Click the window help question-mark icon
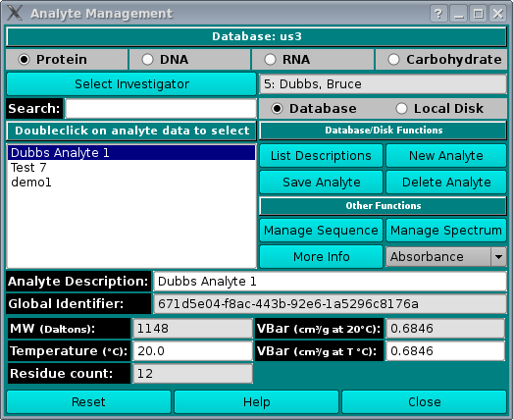The image size is (513, 420). 438,14
